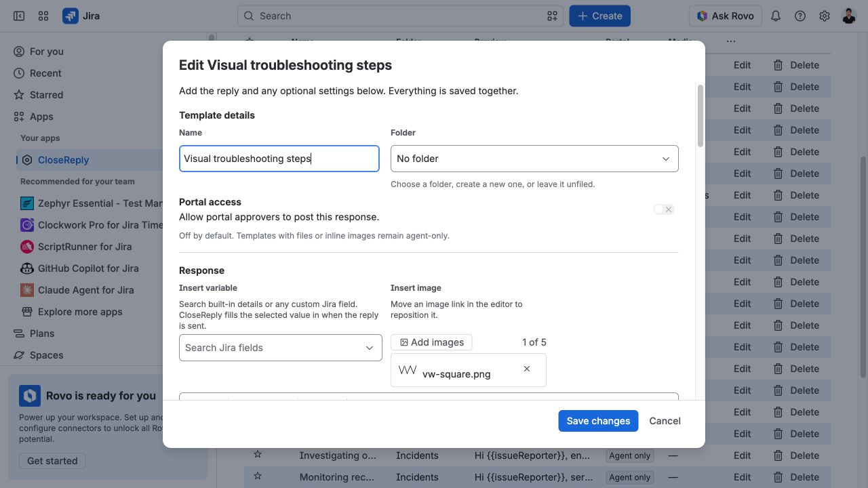The width and height of the screenshot is (868, 488).
Task: Click the Create button in the header
Action: pos(599,16)
